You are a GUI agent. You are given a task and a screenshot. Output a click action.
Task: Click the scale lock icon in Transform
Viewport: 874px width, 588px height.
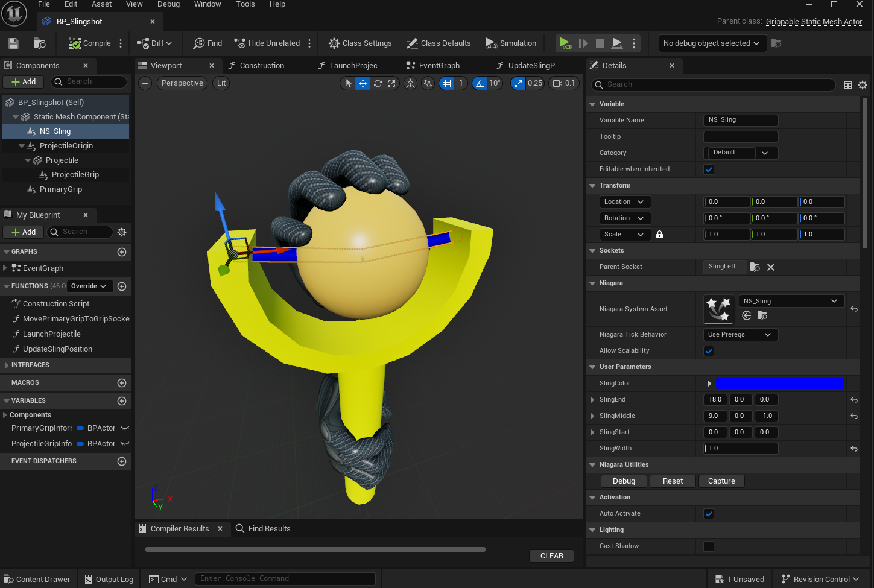point(659,235)
